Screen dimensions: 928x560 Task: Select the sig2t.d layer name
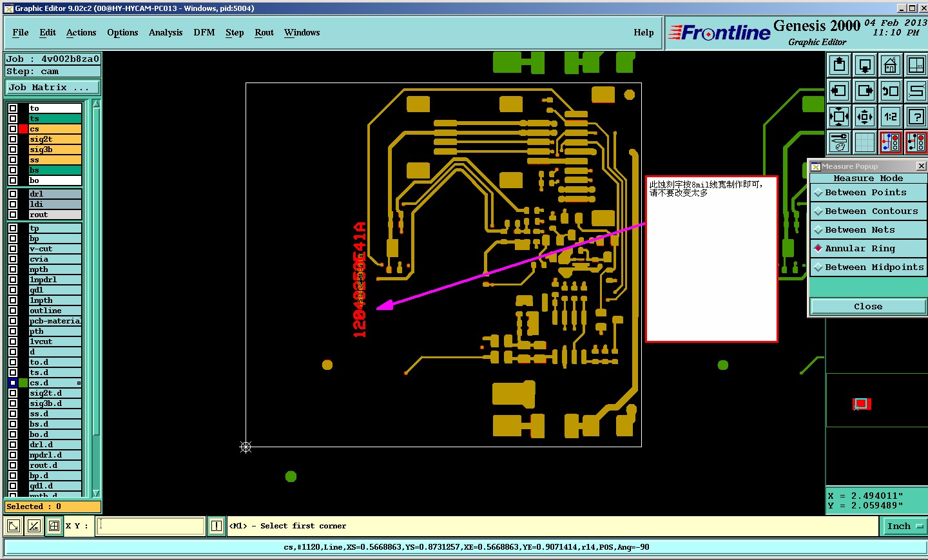(x=55, y=393)
